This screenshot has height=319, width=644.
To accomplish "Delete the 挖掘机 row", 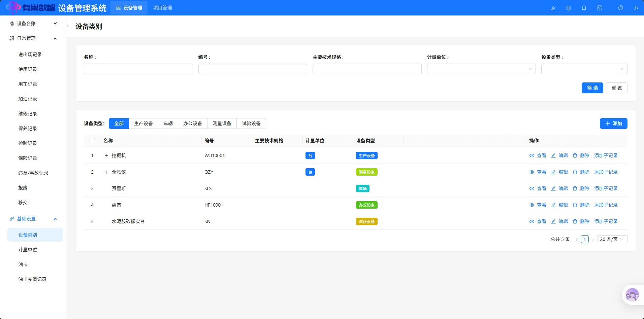I will pyautogui.click(x=581, y=155).
